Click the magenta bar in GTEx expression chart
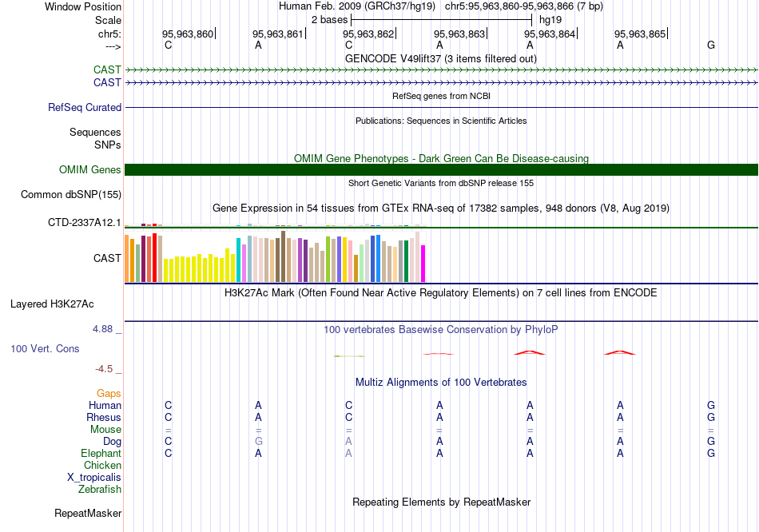The width and height of the screenshot is (759, 532). (423, 263)
